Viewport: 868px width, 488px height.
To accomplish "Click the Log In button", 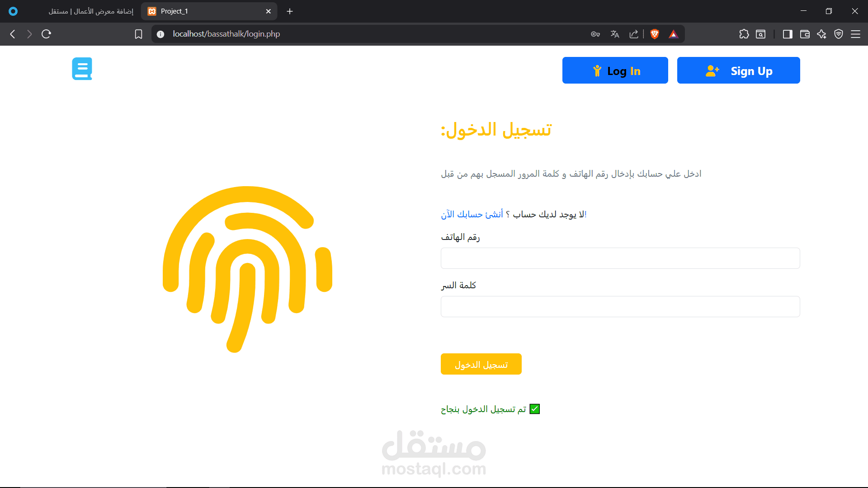I will [x=615, y=70].
